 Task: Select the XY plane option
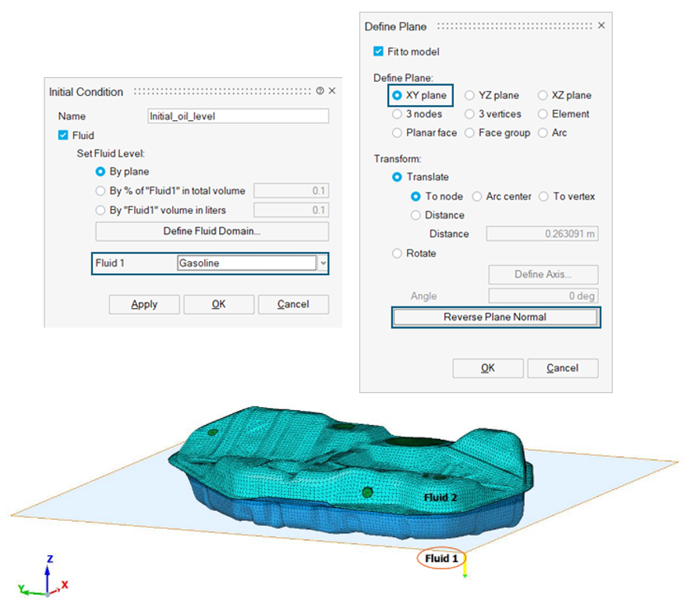(x=397, y=95)
